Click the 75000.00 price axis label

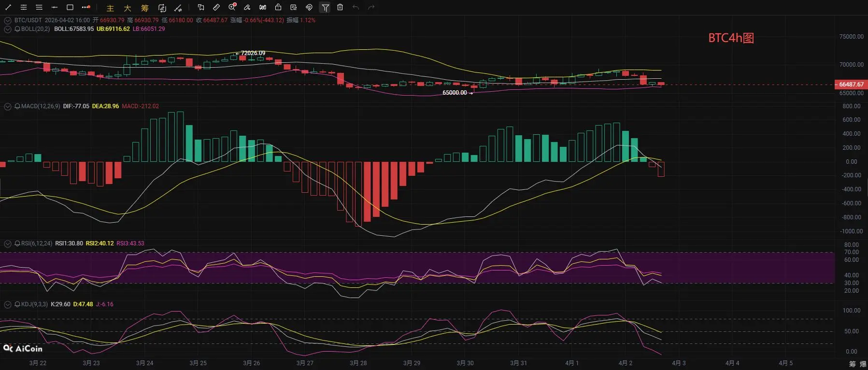click(x=852, y=37)
